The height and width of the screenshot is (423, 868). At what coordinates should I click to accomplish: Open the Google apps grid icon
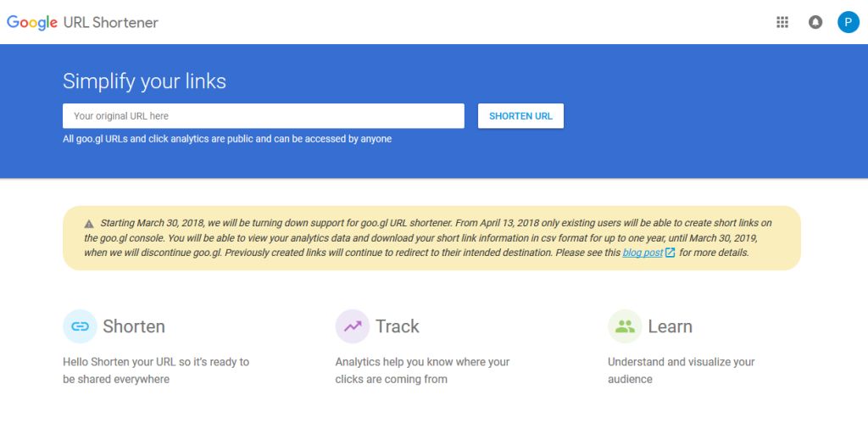(782, 22)
